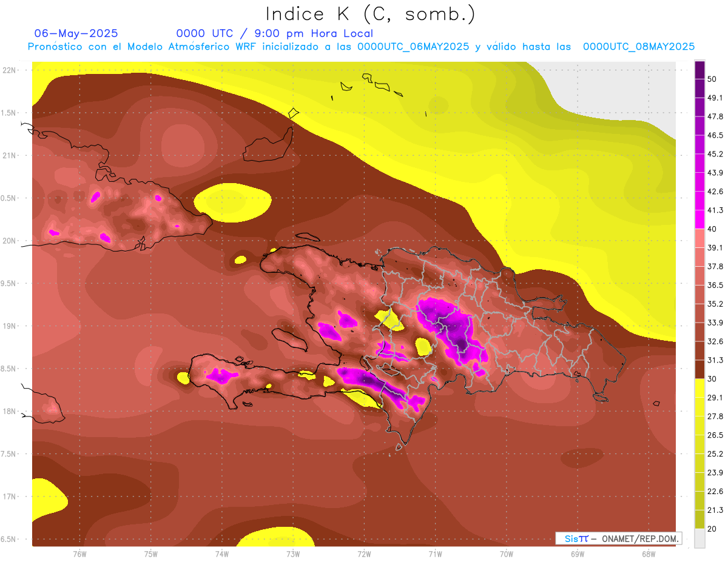
Task: Pick the magenta legend swatch between 40 and 41.3
Action: click(699, 219)
